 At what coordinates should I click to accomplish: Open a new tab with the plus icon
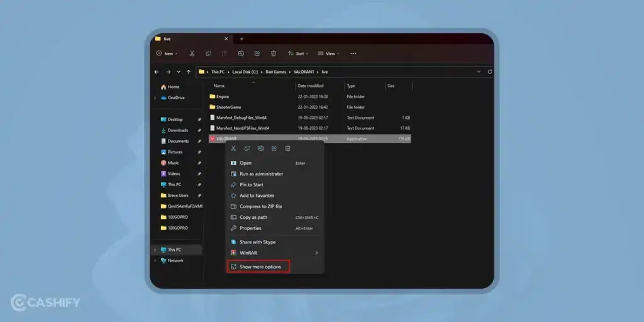pos(241,39)
